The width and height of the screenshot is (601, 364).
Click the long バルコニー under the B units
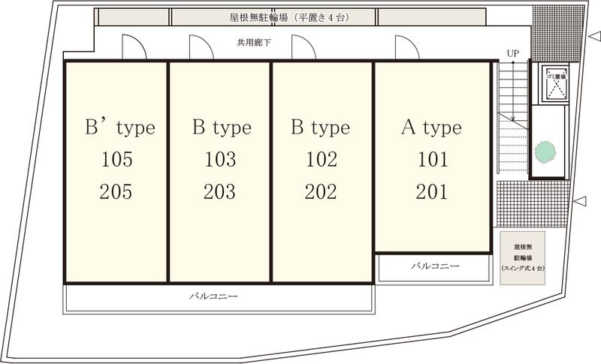point(219,299)
